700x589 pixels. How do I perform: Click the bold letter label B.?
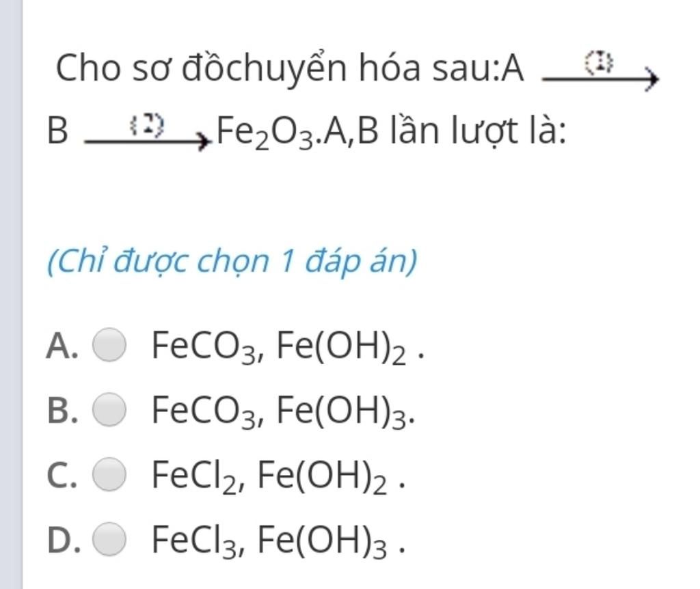tap(62, 411)
